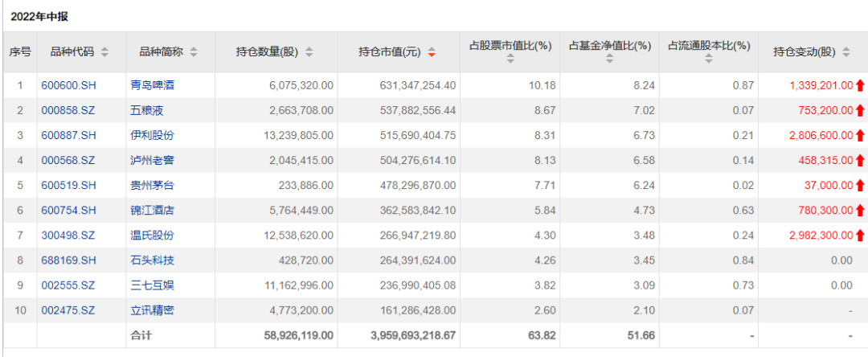The image size is (868, 357).
Task: Click red up arrow in 贵州茅台 row
Action: coord(860,186)
